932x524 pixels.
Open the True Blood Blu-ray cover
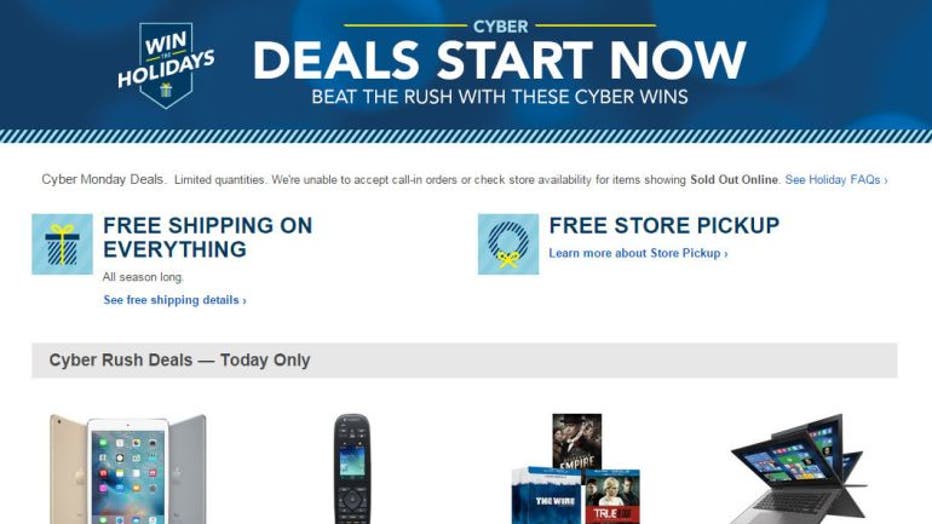click(x=612, y=497)
